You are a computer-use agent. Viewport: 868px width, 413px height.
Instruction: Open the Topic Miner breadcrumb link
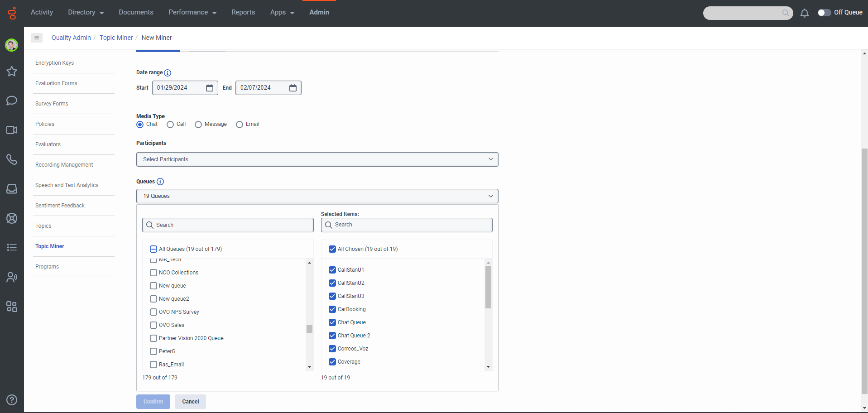click(x=116, y=38)
